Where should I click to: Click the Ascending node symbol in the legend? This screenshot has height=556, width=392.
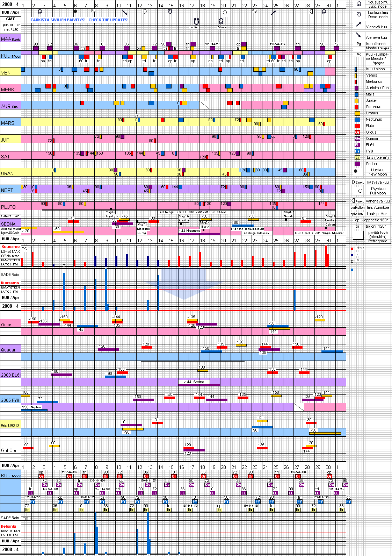point(359,4)
